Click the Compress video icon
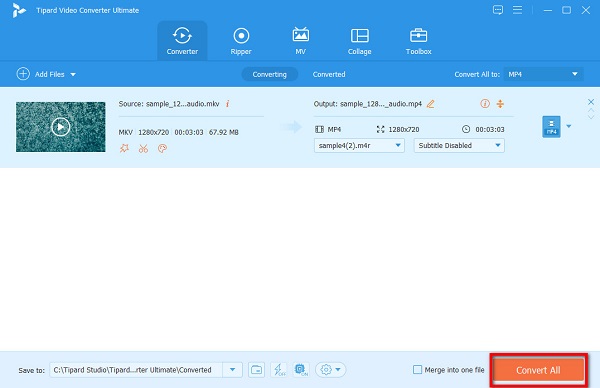600x388 pixels. coord(500,104)
